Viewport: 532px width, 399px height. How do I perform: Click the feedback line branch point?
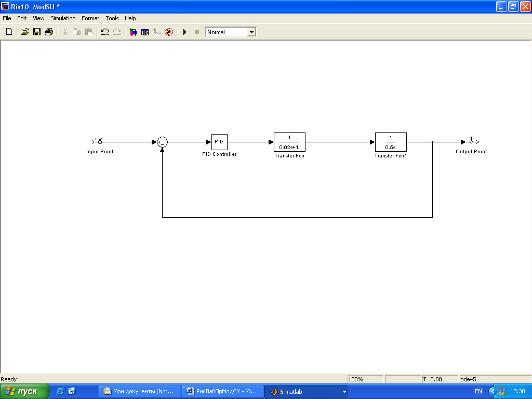(x=432, y=142)
